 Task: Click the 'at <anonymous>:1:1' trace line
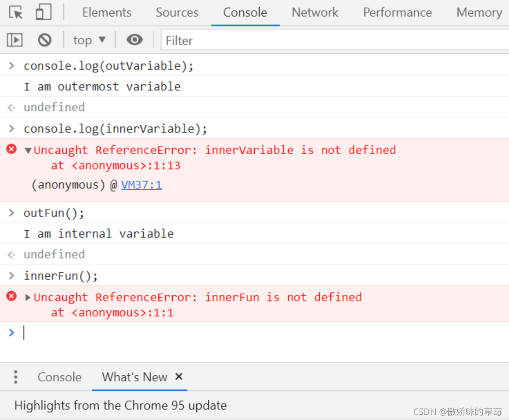pyautogui.click(x=112, y=313)
